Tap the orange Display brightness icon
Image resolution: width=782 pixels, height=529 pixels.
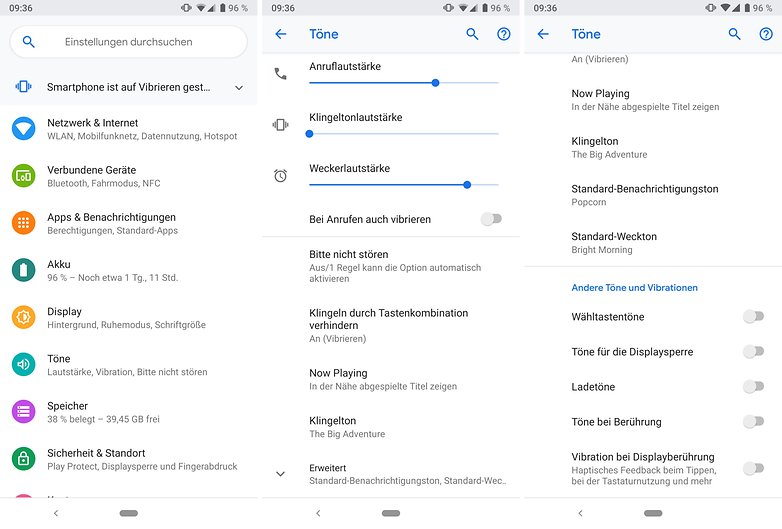23,317
